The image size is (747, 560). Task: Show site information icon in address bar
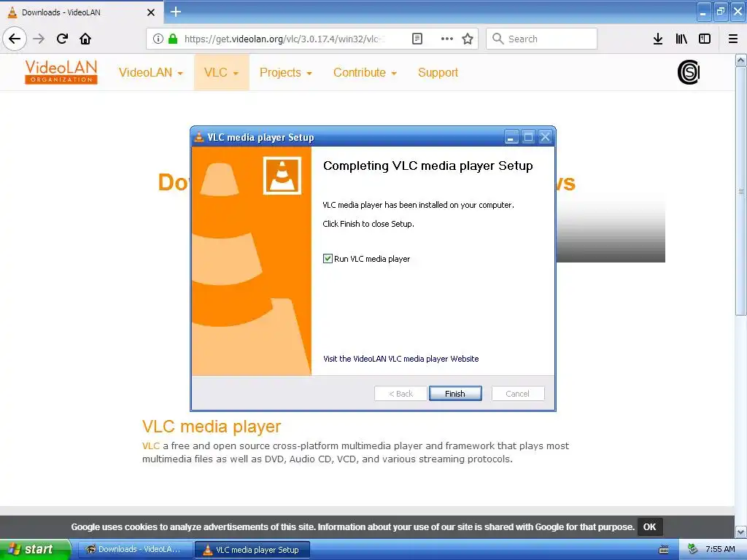(158, 39)
